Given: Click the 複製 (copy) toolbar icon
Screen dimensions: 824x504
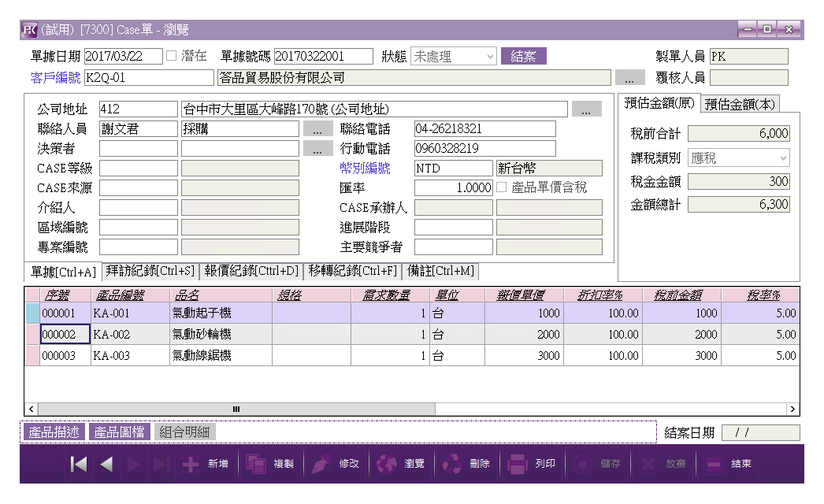Looking at the screenshot, I should [256, 465].
